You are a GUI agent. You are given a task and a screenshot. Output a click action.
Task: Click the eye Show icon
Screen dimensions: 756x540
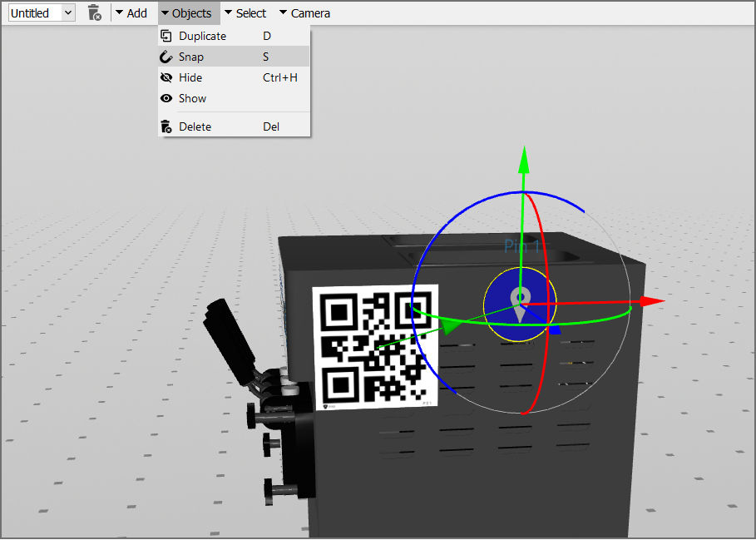(x=166, y=98)
